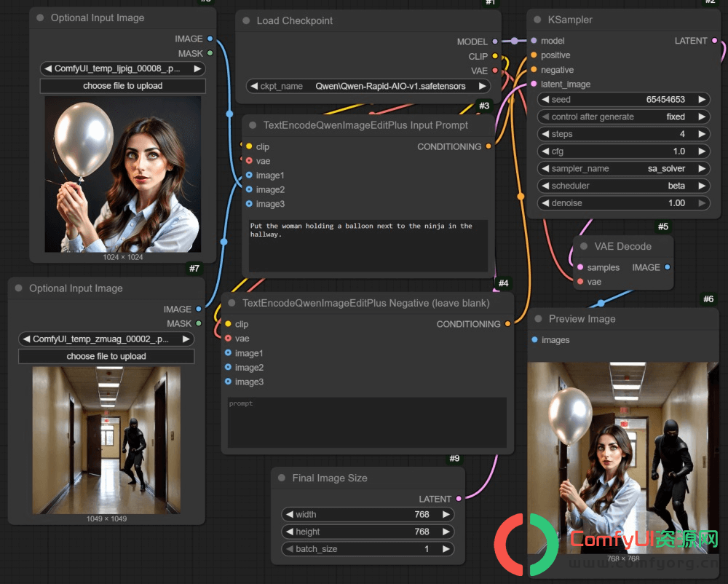Collapse the Preview Image node via its dot

(x=538, y=319)
